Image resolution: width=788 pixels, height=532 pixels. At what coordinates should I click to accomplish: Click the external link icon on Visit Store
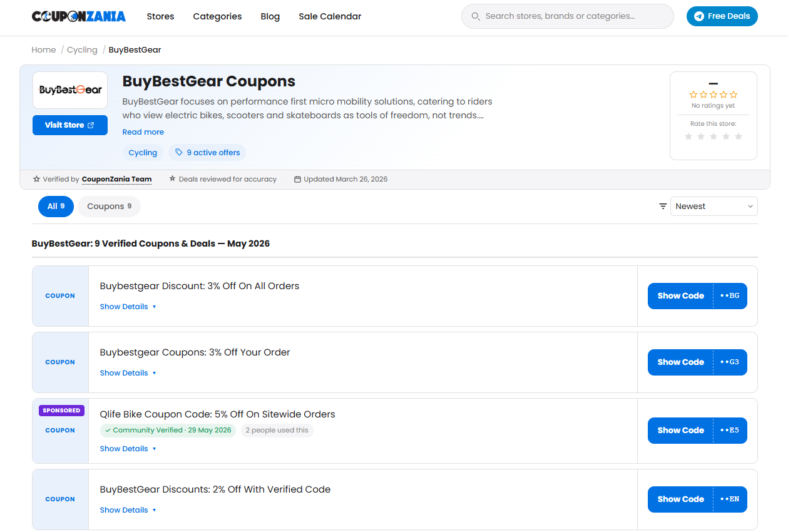click(91, 125)
